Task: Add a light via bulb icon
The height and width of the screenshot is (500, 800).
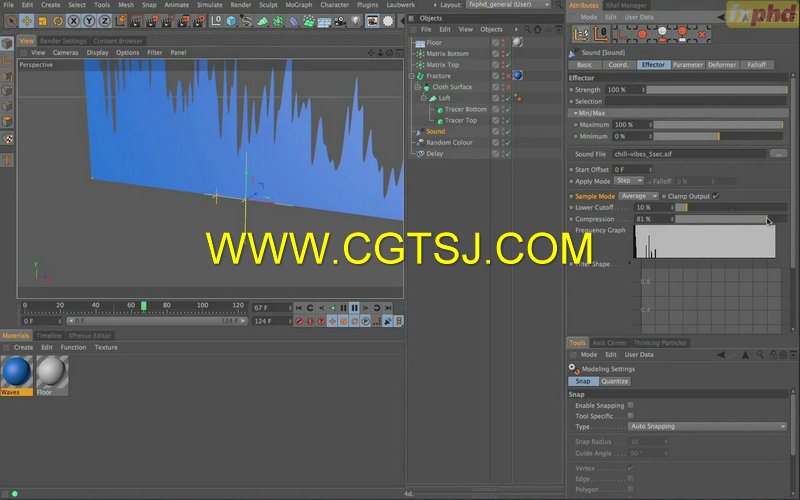Action: click(356, 21)
